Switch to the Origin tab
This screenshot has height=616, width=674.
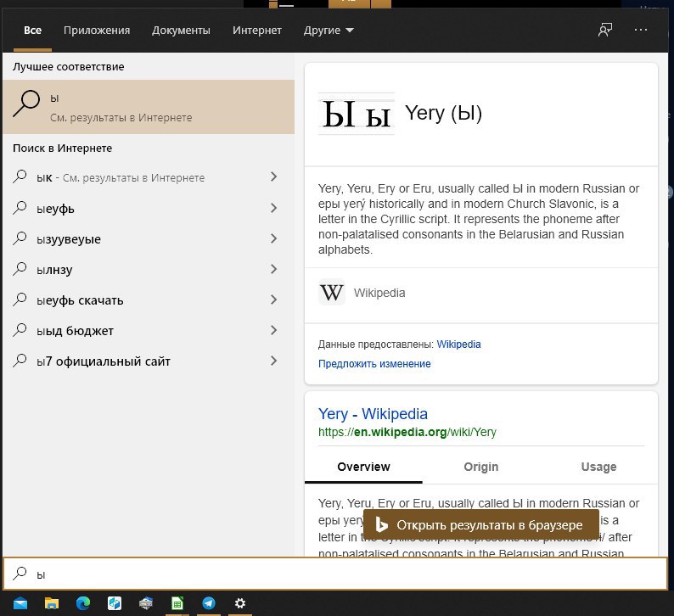[x=481, y=467]
